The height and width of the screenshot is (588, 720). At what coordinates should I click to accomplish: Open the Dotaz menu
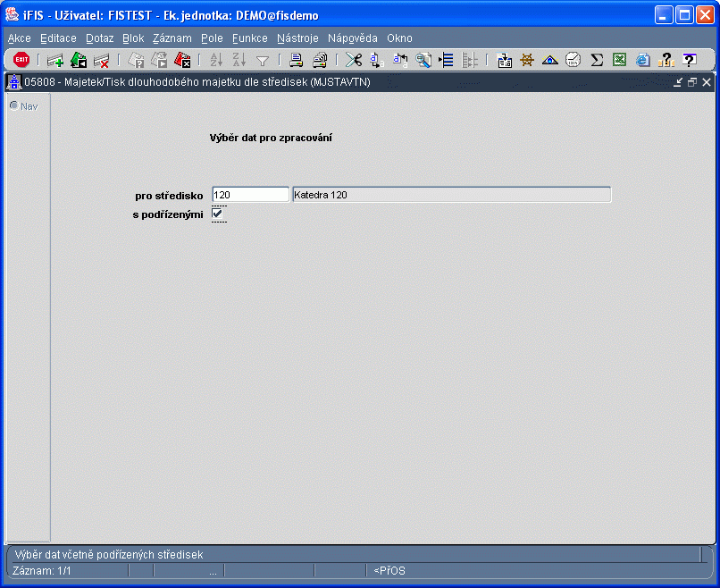point(100,38)
